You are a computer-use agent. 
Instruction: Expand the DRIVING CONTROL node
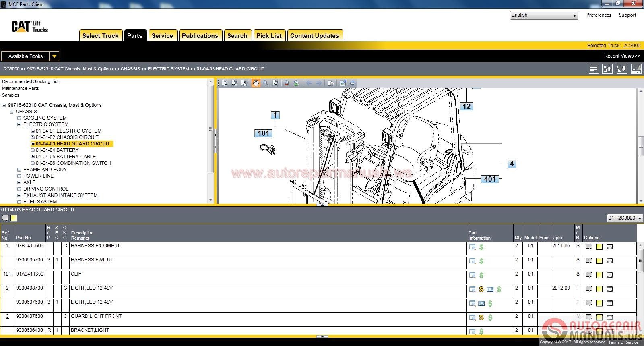[19, 189]
